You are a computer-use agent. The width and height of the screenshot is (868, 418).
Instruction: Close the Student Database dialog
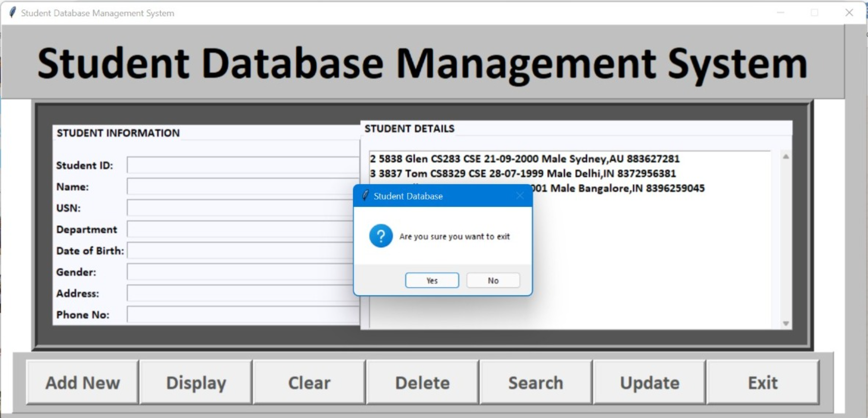[x=520, y=196]
